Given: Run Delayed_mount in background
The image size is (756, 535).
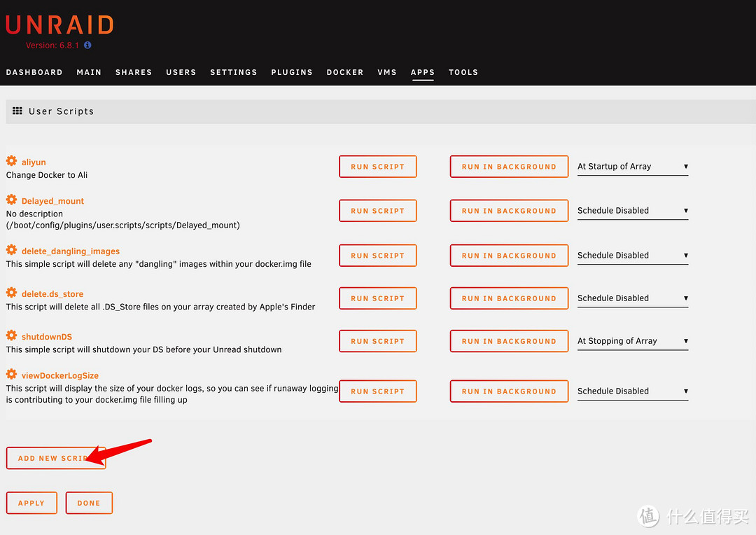Looking at the screenshot, I should pyautogui.click(x=509, y=211).
